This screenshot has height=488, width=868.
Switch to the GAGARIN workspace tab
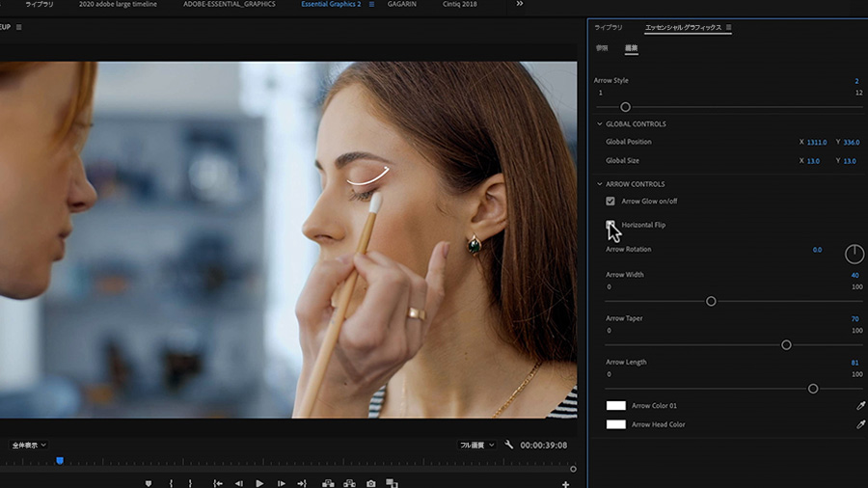(402, 5)
